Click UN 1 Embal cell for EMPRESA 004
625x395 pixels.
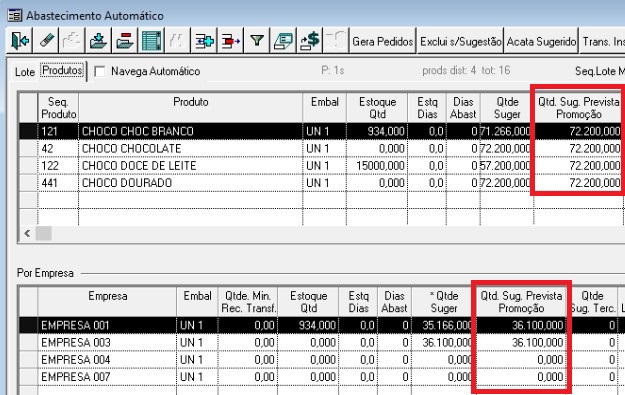tap(197, 360)
